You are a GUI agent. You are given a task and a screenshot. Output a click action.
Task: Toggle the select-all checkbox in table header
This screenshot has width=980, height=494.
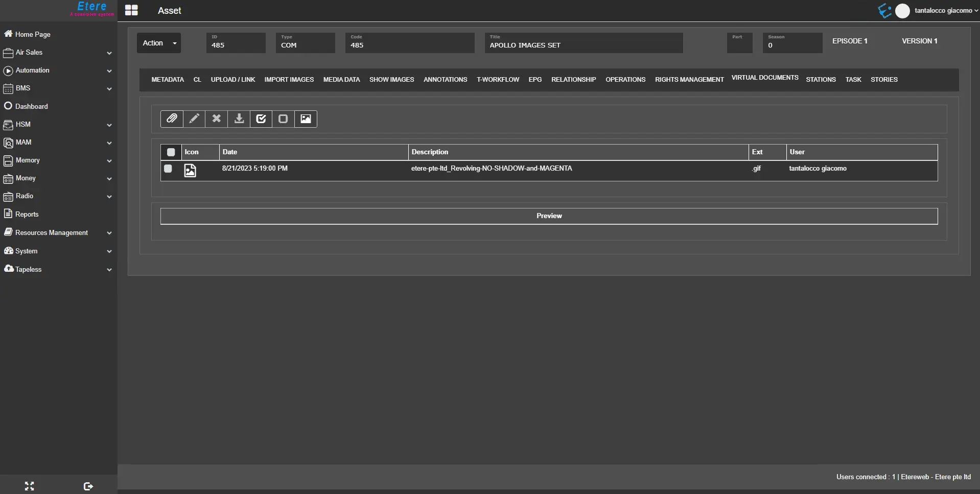[x=171, y=152]
